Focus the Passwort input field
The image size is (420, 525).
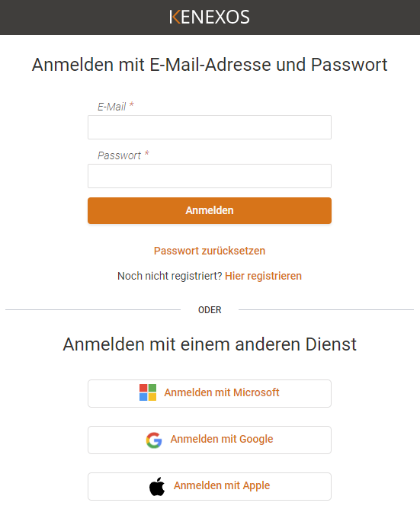pyautogui.click(x=210, y=176)
